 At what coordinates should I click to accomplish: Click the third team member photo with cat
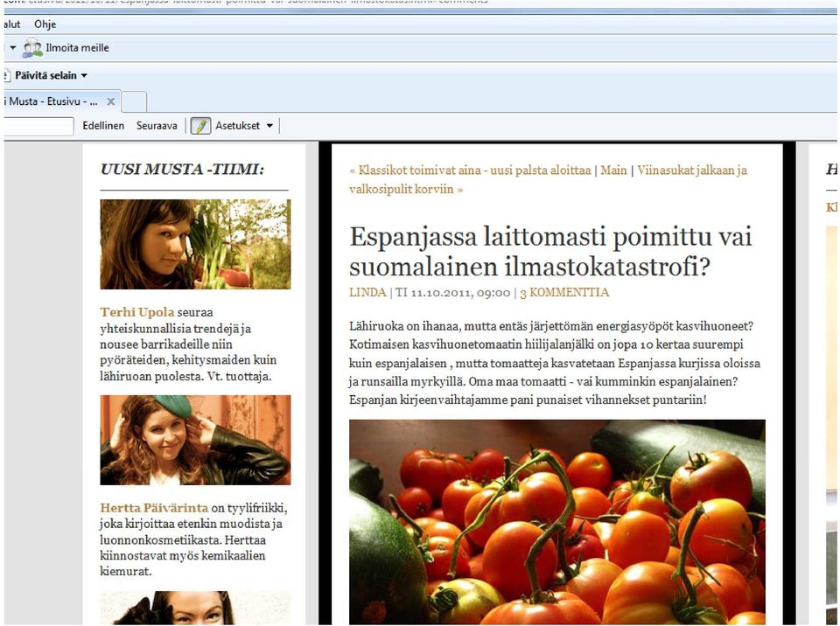pyautogui.click(x=195, y=608)
